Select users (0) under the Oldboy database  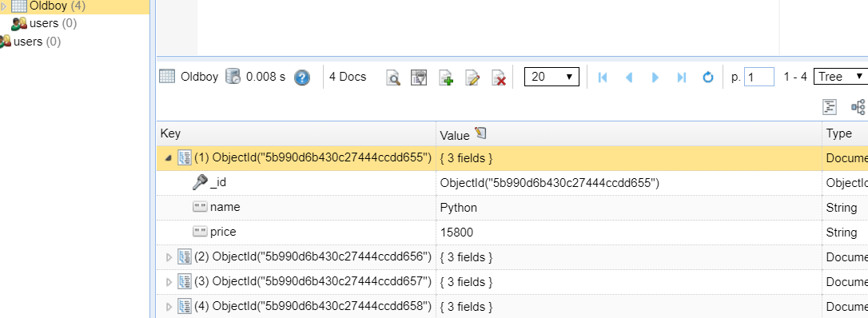click(44, 23)
